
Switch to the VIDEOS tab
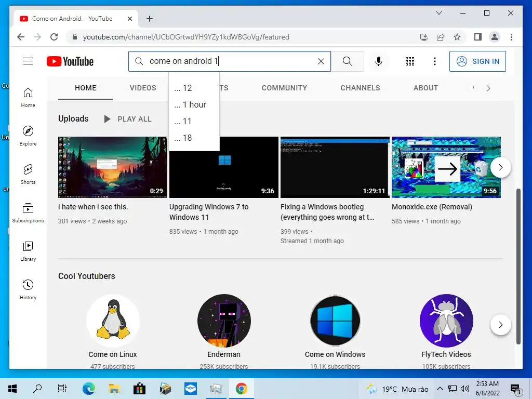pyautogui.click(x=143, y=88)
